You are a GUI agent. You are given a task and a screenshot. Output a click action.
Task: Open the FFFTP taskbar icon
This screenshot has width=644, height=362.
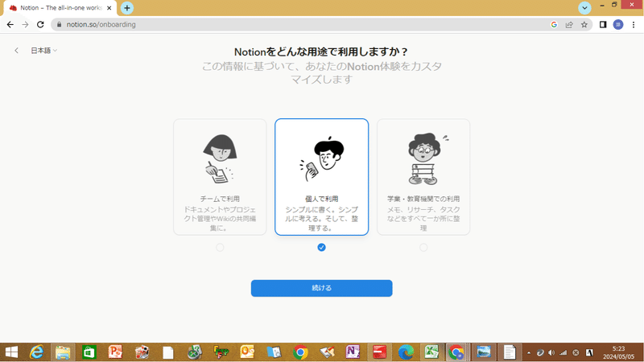(x=221, y=352)
